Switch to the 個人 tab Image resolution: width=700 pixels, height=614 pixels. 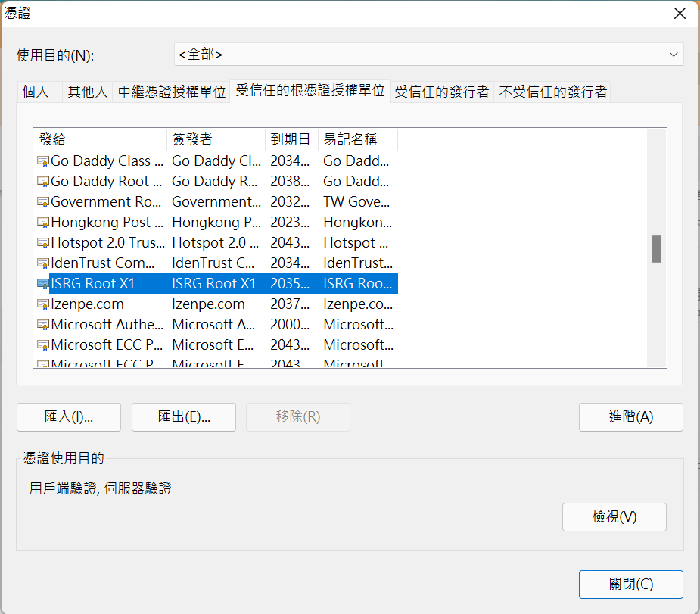[x=36, y=92]
